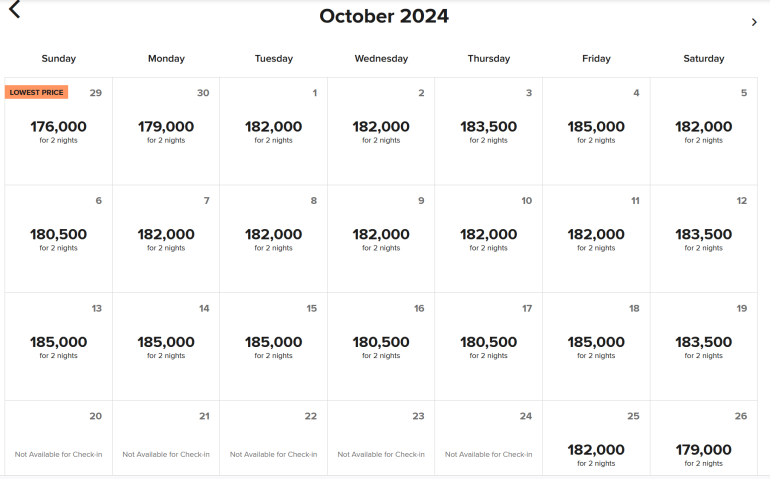Viewport: 770px width, 479px height.
Task: Select October 4 for 185,000 points
Action: (596, 131)
